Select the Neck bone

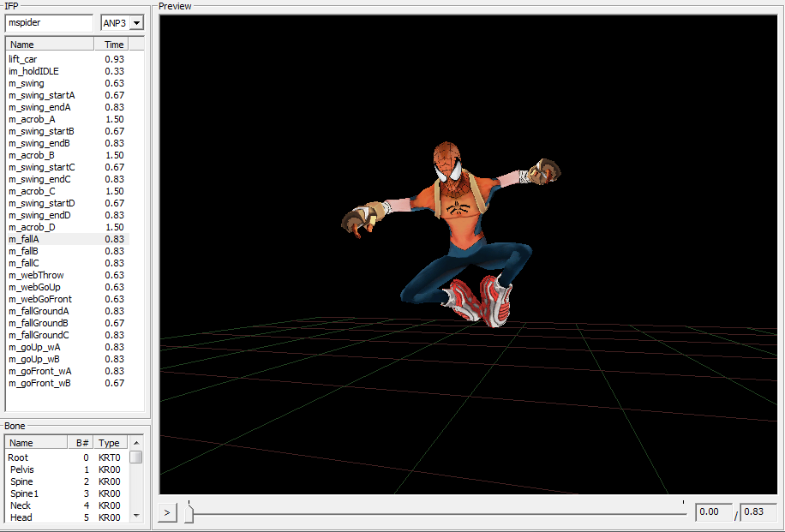[67, 505]
